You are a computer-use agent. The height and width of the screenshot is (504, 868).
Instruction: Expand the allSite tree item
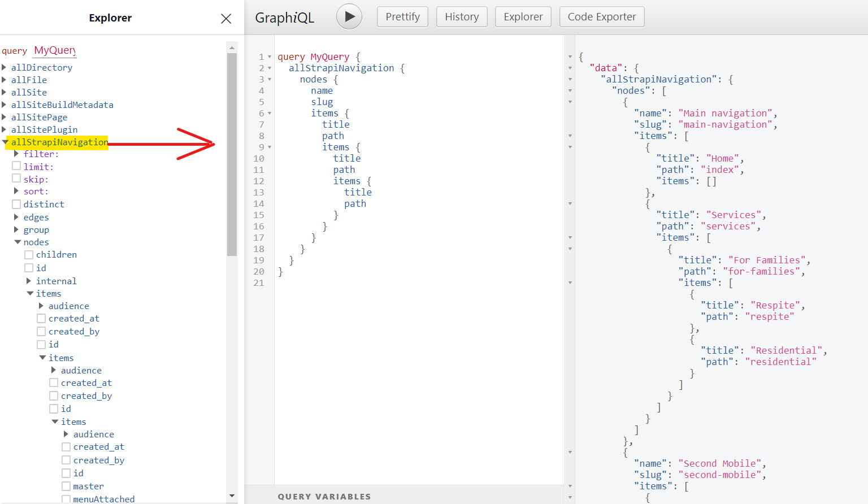[5, 92]
